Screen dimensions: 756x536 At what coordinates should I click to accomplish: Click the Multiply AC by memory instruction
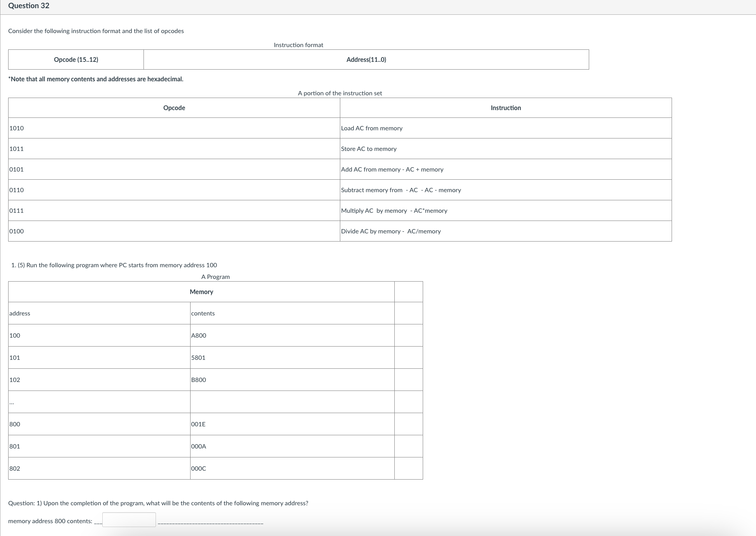pos(394,211)
